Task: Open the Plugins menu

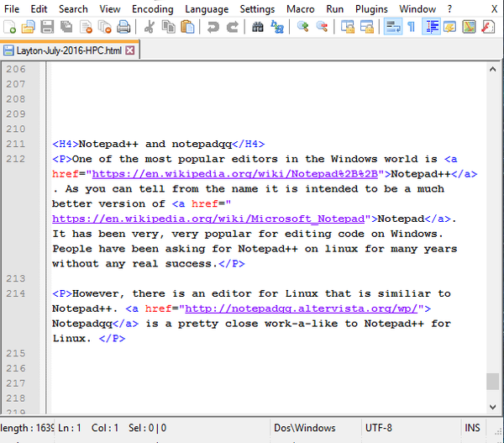Action: 371,9
